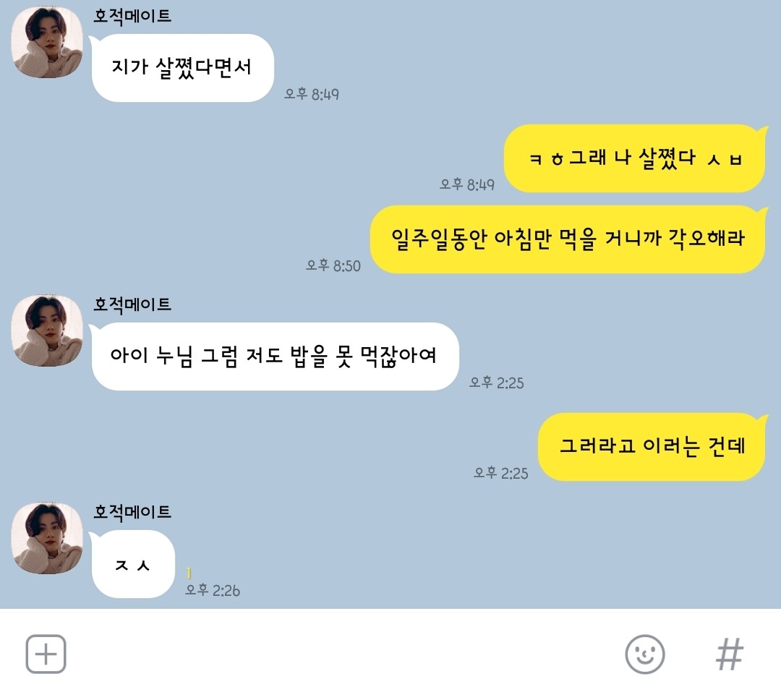Select the white bubble 'ㅈㅅ'
Viewport: 781px width, 700px height.
click(x=132, y=564)
